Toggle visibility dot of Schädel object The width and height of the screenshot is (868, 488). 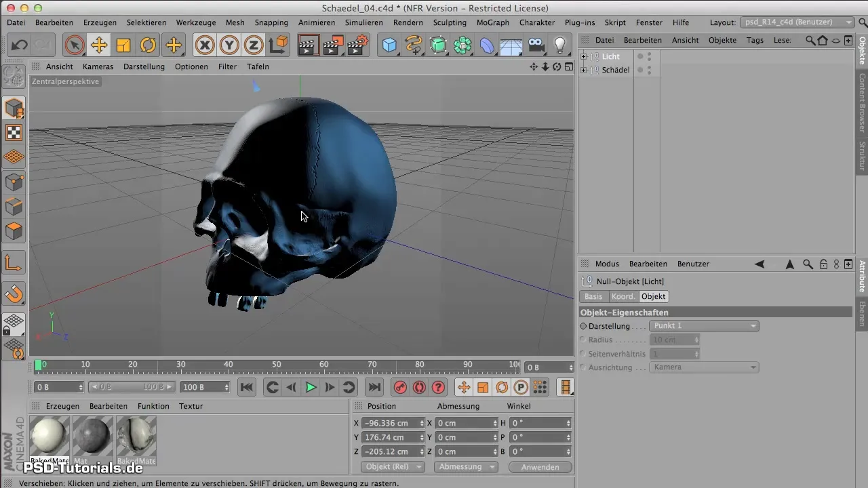click(x=640, y=70)
